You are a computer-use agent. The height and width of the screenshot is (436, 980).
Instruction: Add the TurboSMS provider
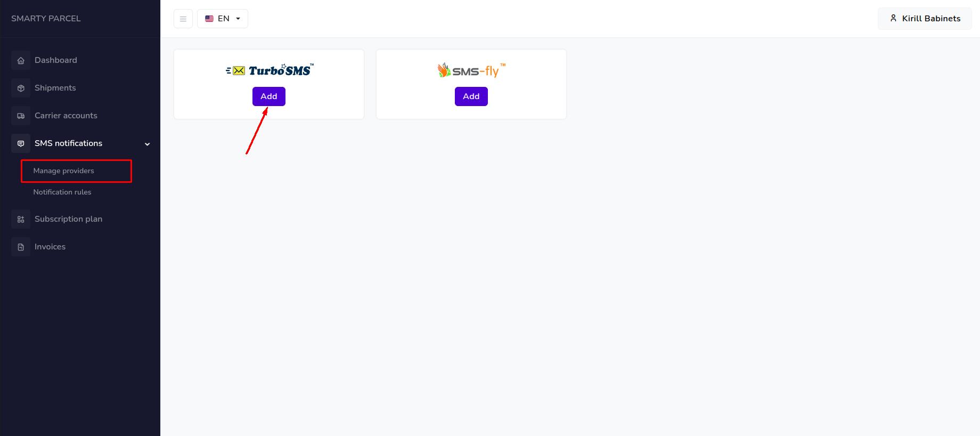(269, 96)
